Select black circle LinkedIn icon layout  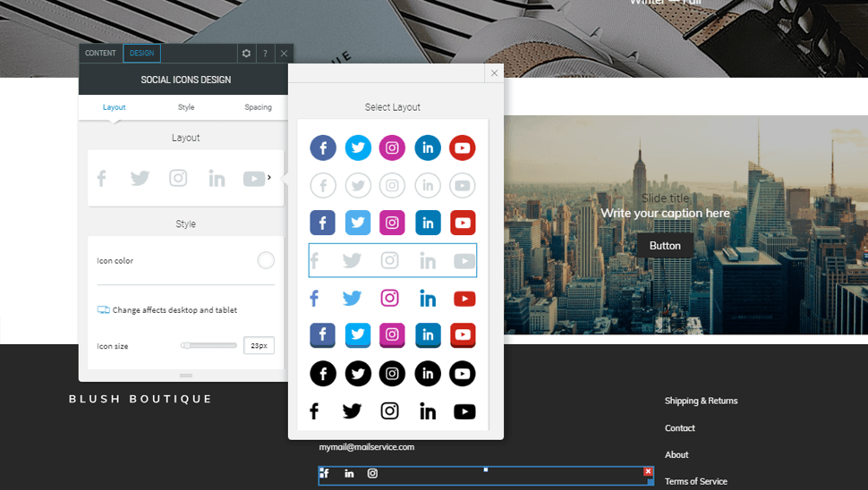(x=428, y=374)
